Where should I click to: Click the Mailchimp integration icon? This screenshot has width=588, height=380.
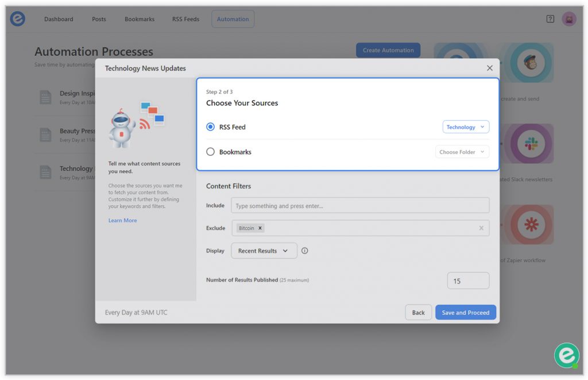[x=531, y=63]
